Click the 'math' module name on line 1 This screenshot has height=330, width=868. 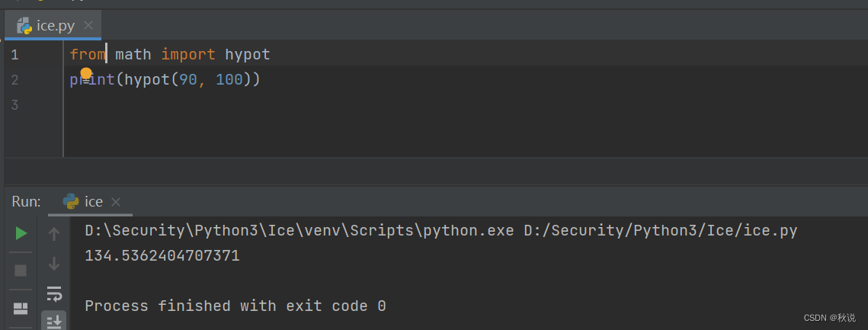point(133,55)
